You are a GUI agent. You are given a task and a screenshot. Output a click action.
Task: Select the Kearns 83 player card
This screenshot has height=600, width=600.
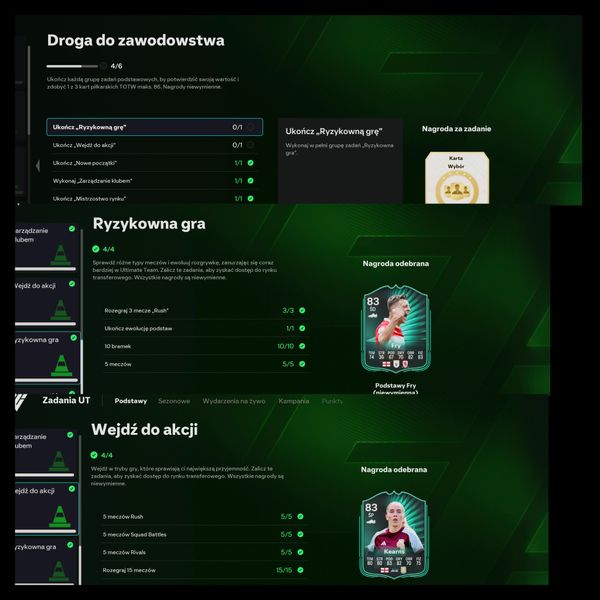(394, 535)
